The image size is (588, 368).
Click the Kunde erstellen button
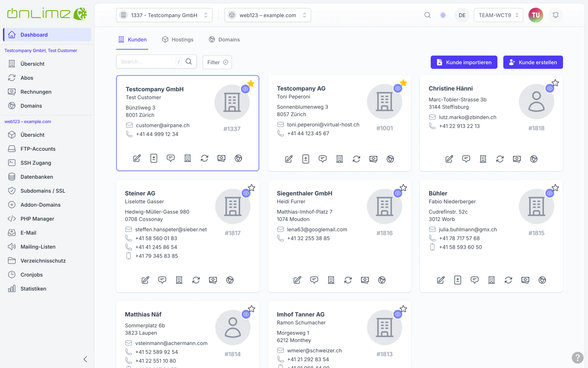(533, 62)
